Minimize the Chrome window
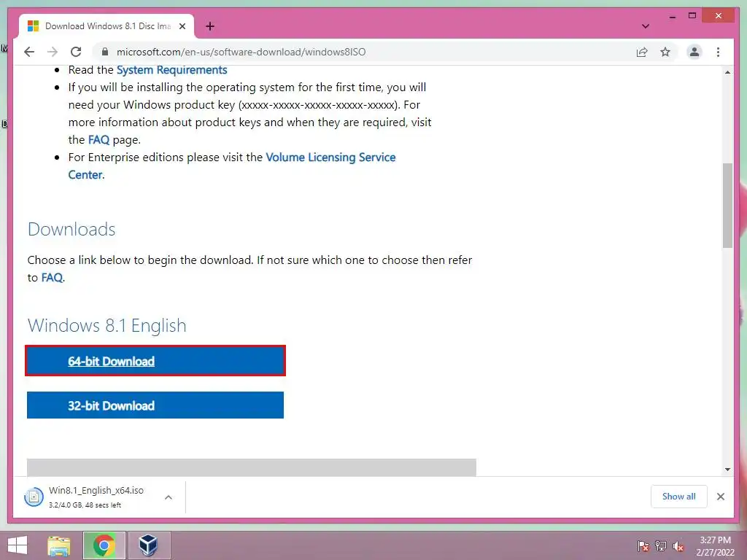747x560 pixels. click(672, 16)
